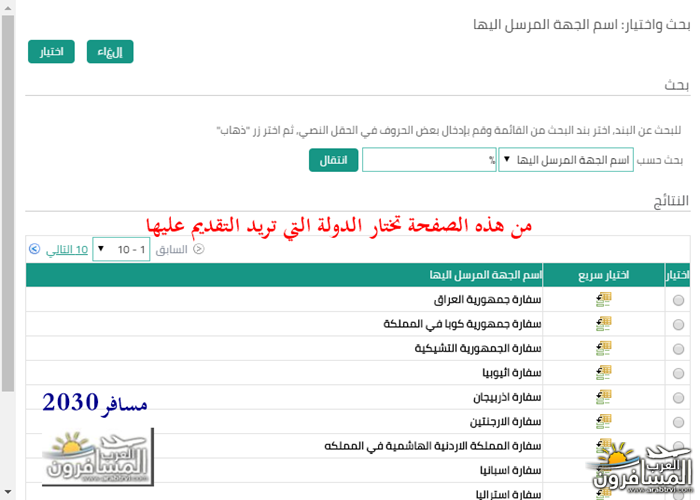The image size is (700, 500).
Task: Open the التالي 10 next link
Action: [67, 250]
